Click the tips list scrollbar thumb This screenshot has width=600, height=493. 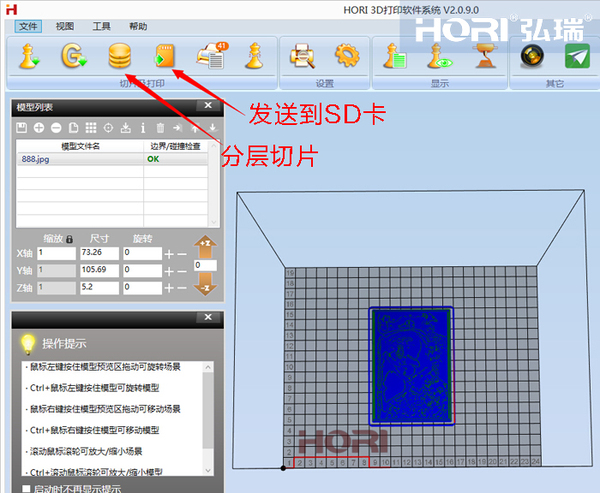click(x=208, y=410)
